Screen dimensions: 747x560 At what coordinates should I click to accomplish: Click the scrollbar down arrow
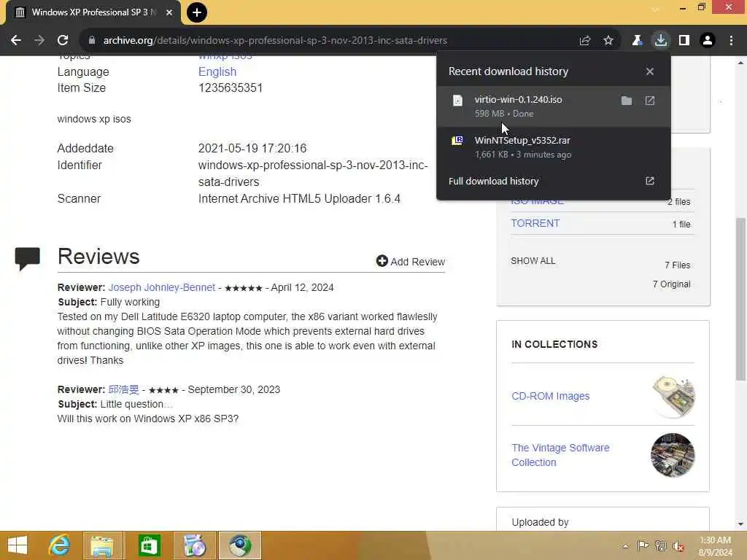point(740,524)
